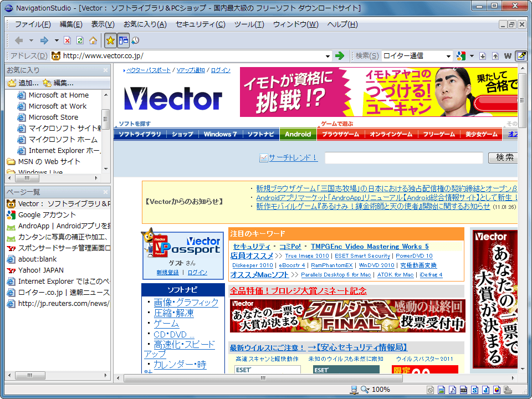Screen dimensions: 532x399
Task: Open the Back history dropdown arrow
Action: click(31, 40)
